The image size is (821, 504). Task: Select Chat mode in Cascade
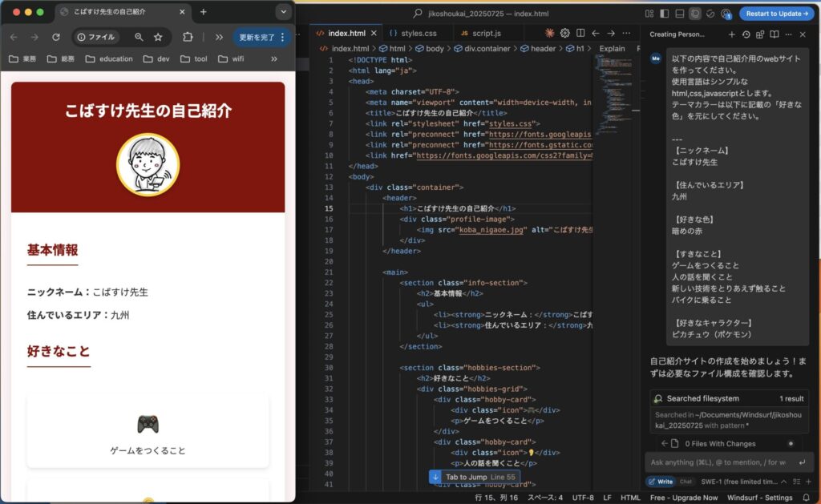tap(686, 482)
